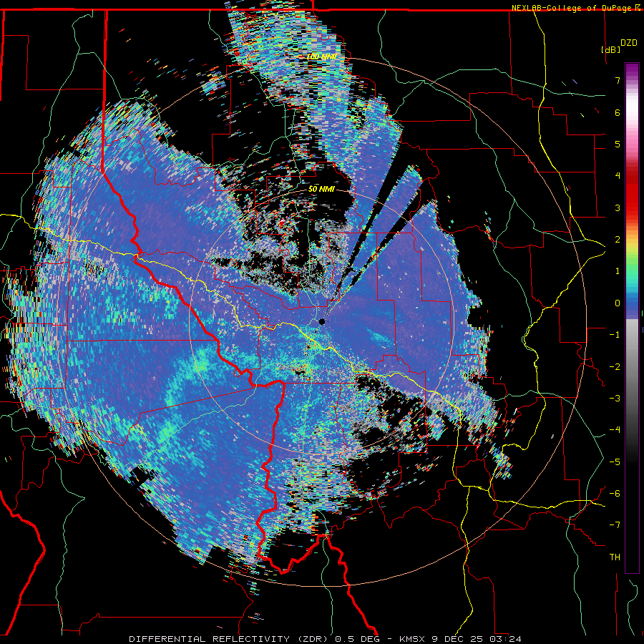The height and width of the screenshot is (644, 644).
Task: Click the 4 value on the dB scale
Action: 618,176
